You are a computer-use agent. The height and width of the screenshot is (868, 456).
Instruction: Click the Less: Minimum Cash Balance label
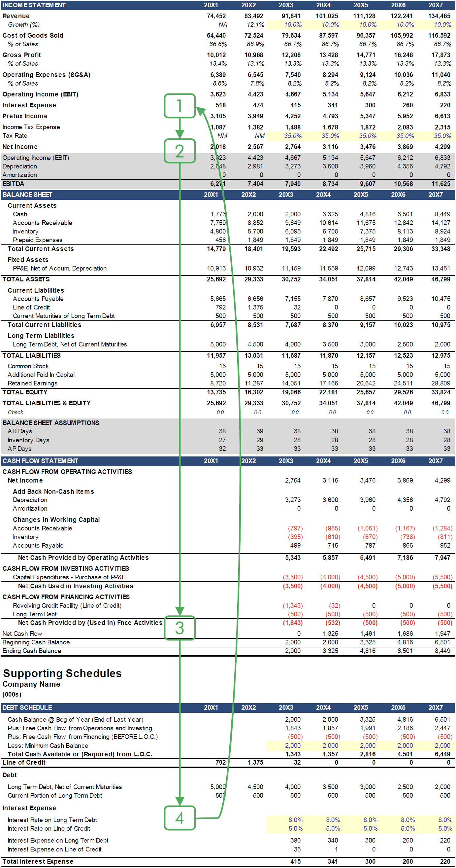(x=48, y=746)
